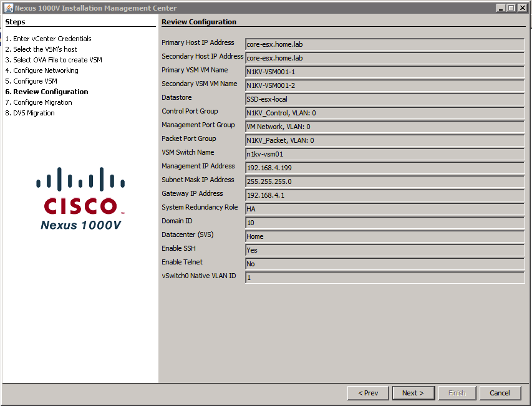
Task: Click the VSM Switch Name field
Action: 385,154
